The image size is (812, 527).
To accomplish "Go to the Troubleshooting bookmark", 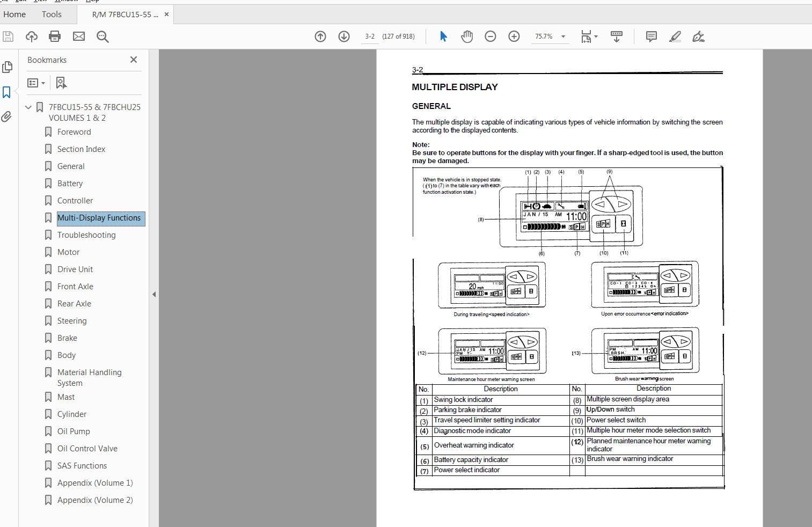I will (86, 235).
